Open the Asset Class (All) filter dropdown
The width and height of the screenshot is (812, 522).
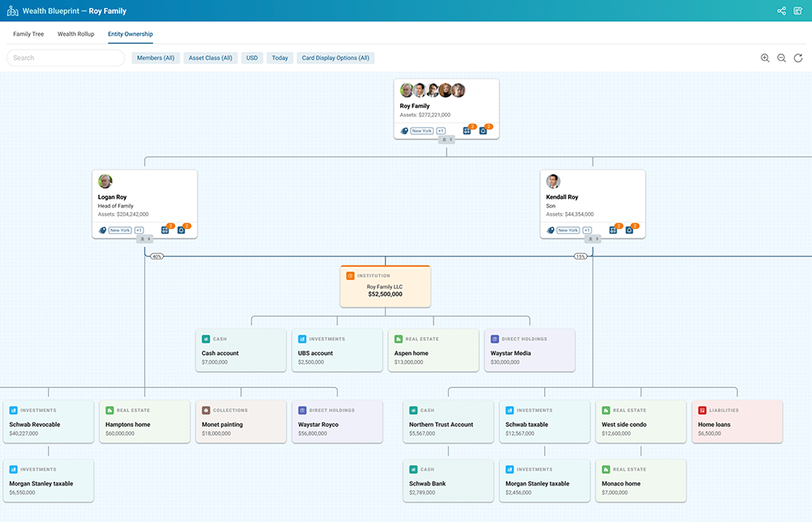[x=210, y=58]
